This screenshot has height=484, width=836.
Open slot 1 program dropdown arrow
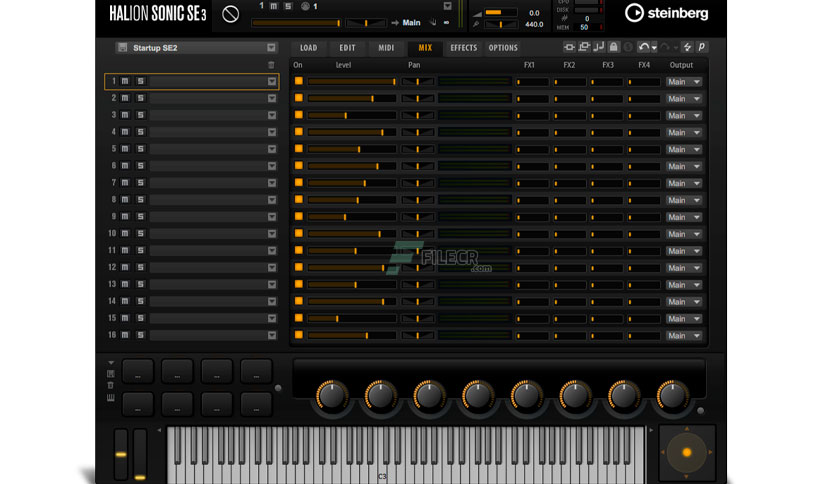(272, 82)
